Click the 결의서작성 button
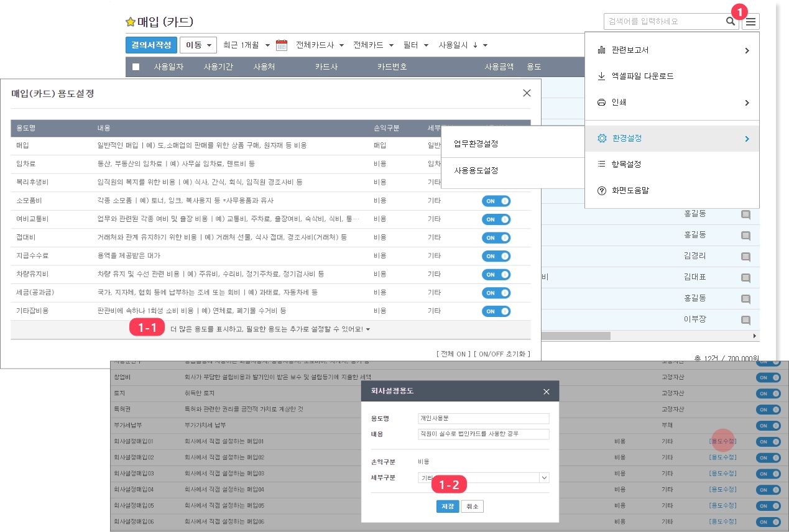 coord(151,45)
